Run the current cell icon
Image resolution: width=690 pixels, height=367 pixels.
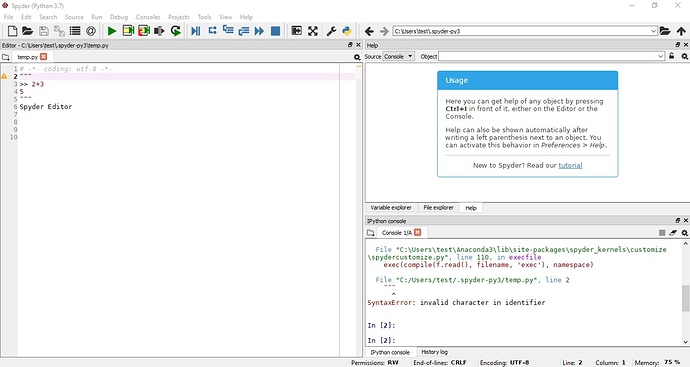[128, 31]
